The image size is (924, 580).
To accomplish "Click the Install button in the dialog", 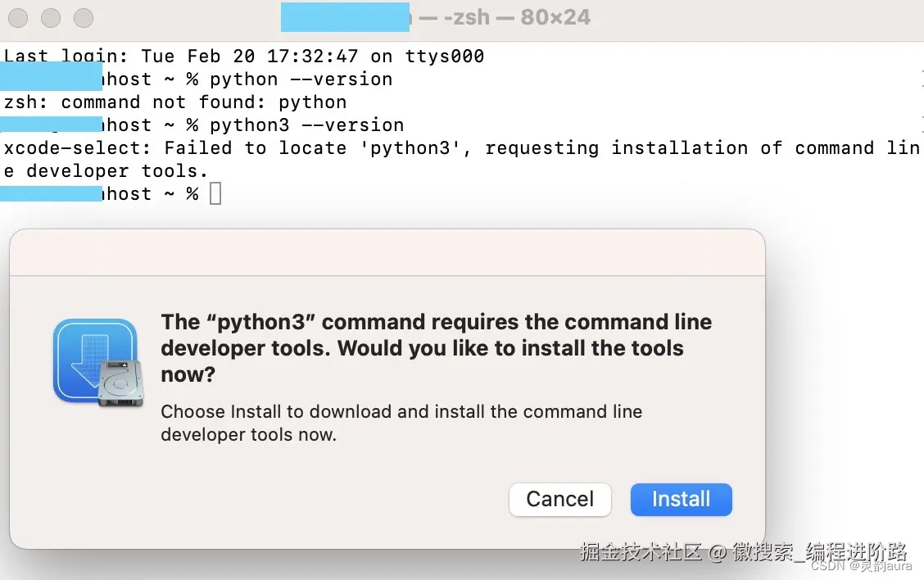I will [x=681, y=499].
